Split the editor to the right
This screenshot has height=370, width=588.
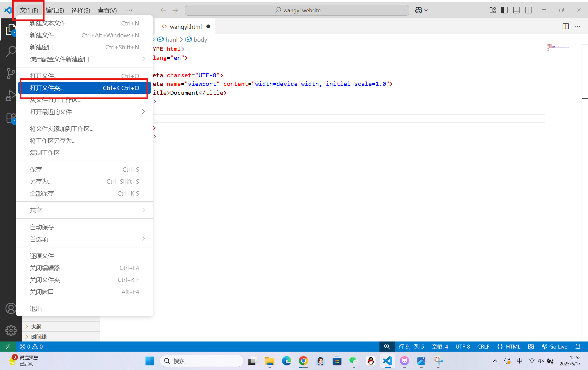(566, 26)
